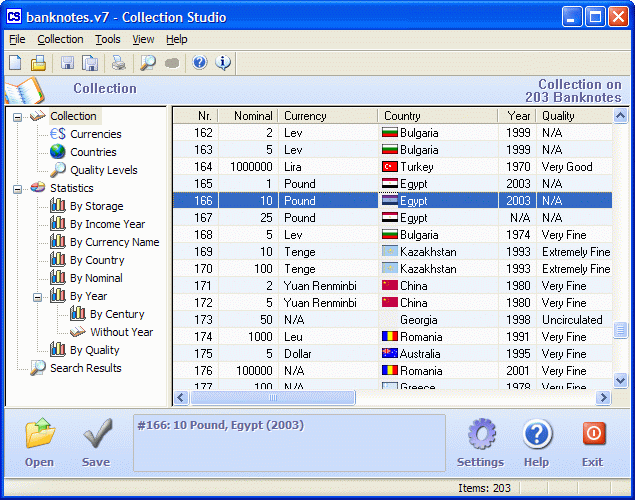The height and width of the screenshot is (500, 635).
Task: Click the horizontal scrollbar right arrow
Action: (x=603, y=398)
